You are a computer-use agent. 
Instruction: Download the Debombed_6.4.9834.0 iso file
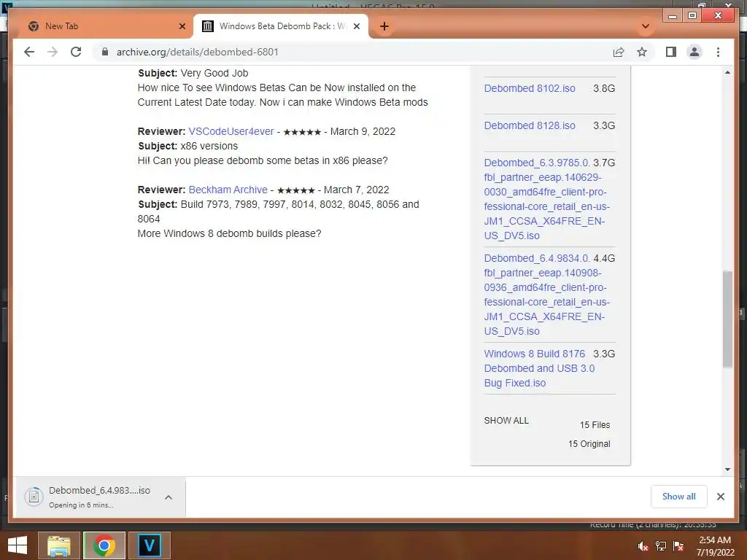coord(546,295)
